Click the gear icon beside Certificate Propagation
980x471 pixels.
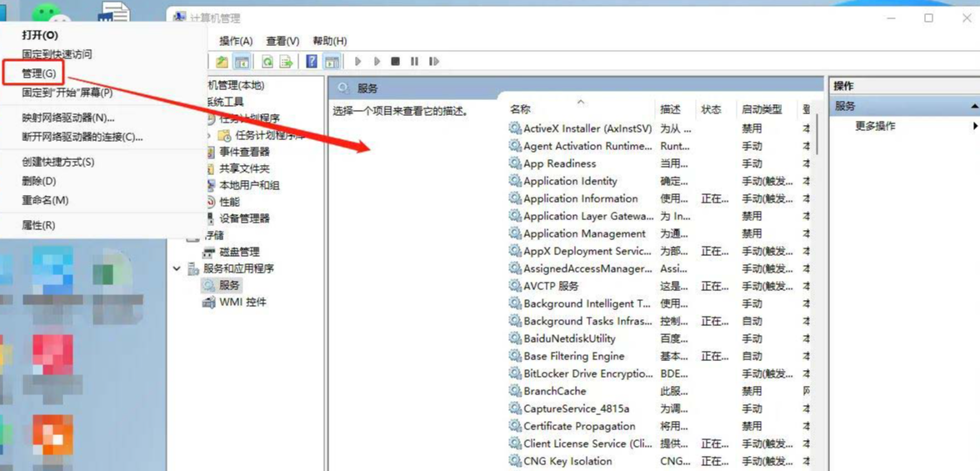[x=515, y=426]
